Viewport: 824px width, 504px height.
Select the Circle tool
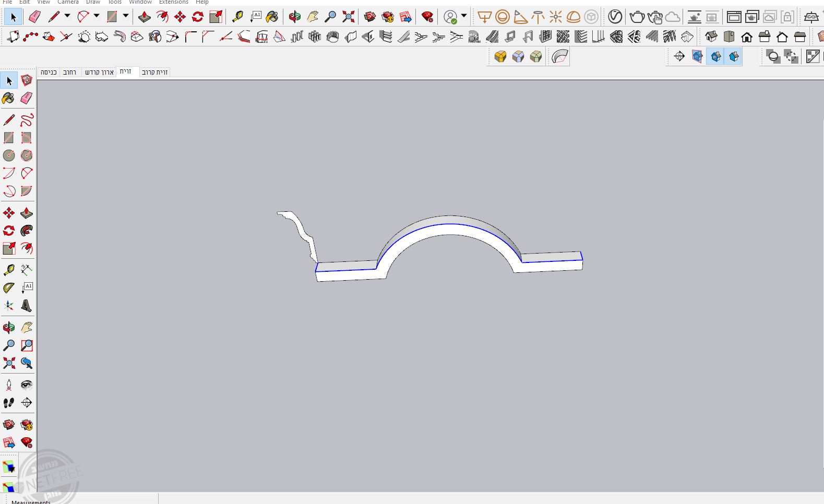tap(9, 155)
